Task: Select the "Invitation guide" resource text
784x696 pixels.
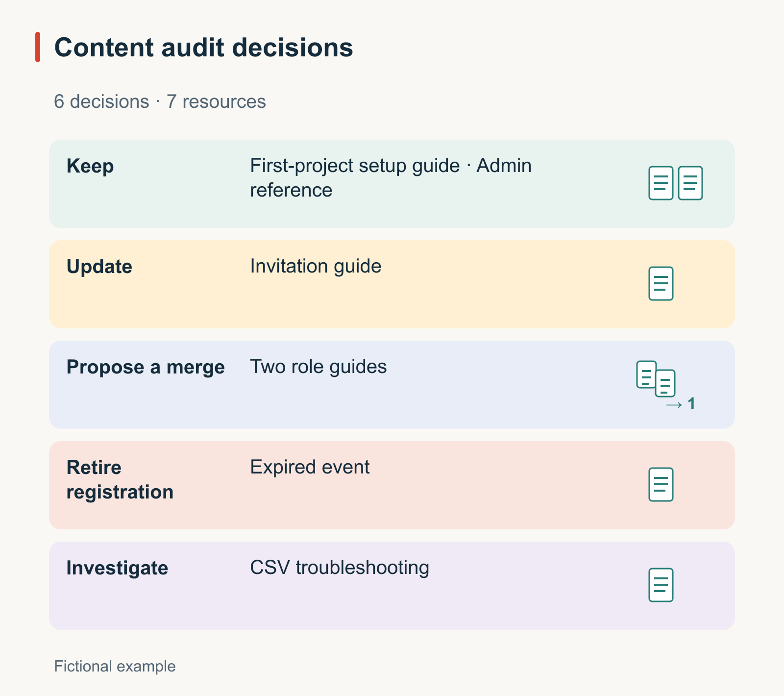Action: [x=316, y=266]
